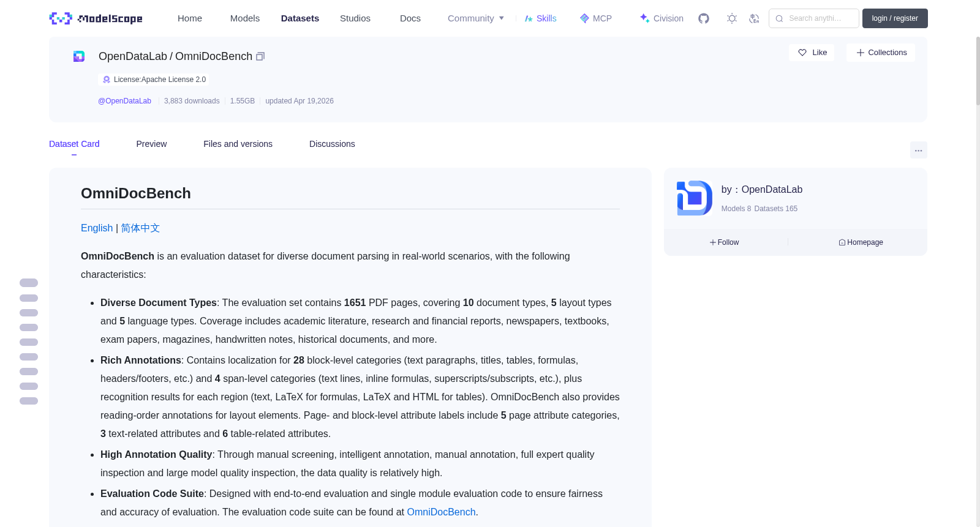The image size is (980, 527).
Task: Open the three-dot more options button
Action: click(x=919, y=150)
